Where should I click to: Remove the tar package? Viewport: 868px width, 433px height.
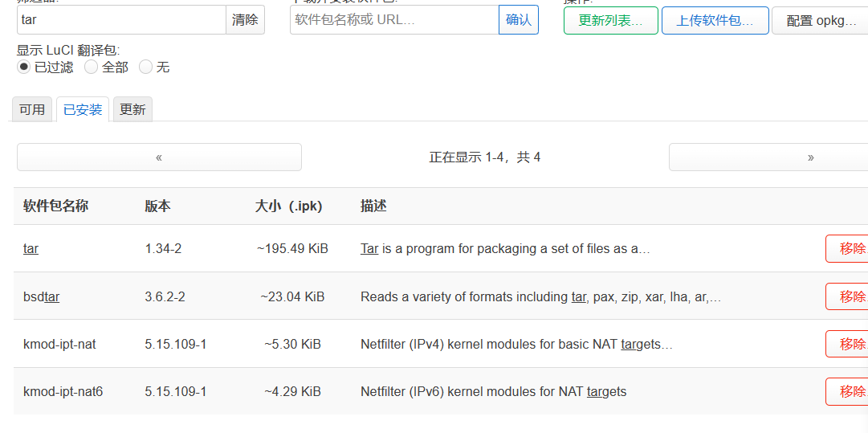click(847, 248)
